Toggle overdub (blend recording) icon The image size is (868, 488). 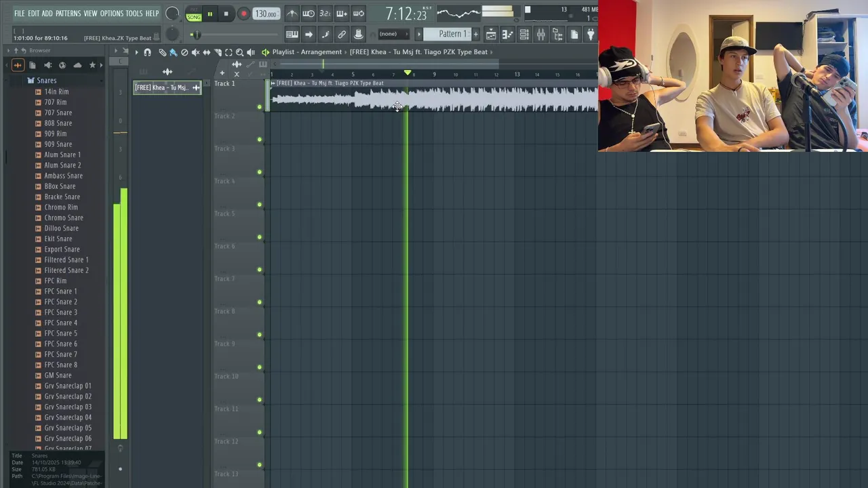pos(342,14)
